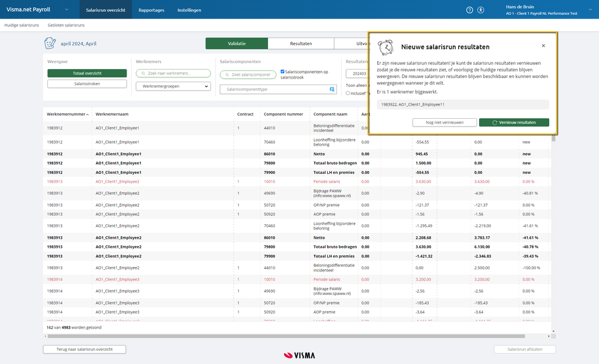The image size is (599, 364).
Task: Open the Instellingen menu
Action: [189, 10]
